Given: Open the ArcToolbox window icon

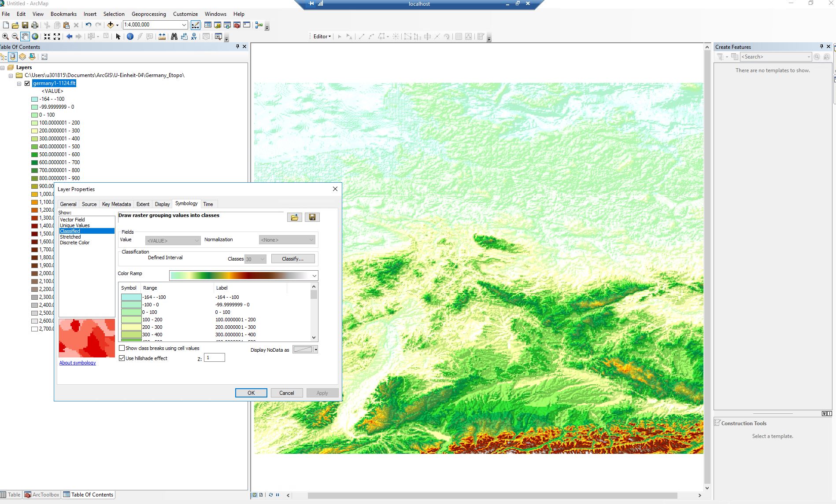Looking at the screenshot, I should click(x=237, y=25).
